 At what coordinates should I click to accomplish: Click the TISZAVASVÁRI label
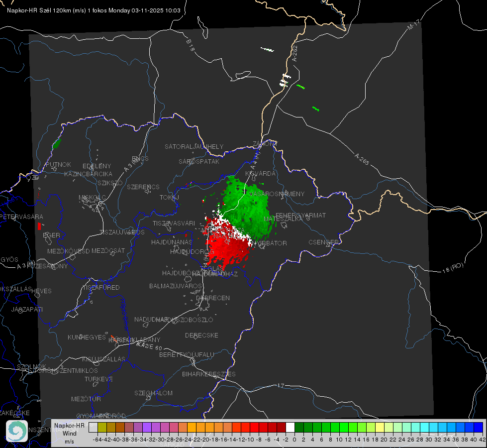tap(174, 223)
